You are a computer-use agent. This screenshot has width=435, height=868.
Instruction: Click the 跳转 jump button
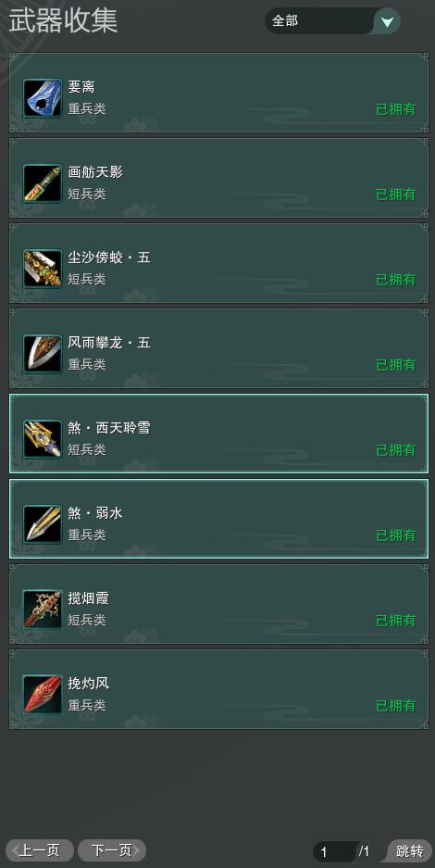pos(410,850)
